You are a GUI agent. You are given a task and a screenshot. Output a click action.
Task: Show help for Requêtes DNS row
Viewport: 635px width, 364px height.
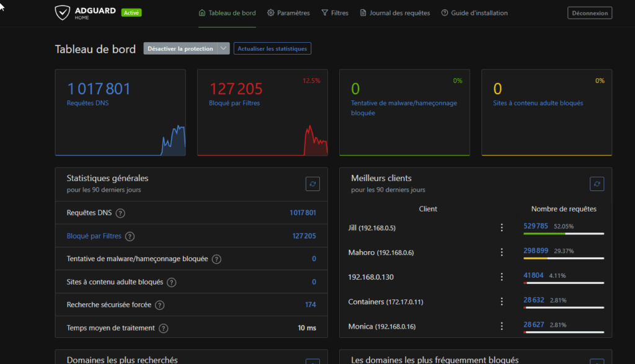tap(120, 213)
